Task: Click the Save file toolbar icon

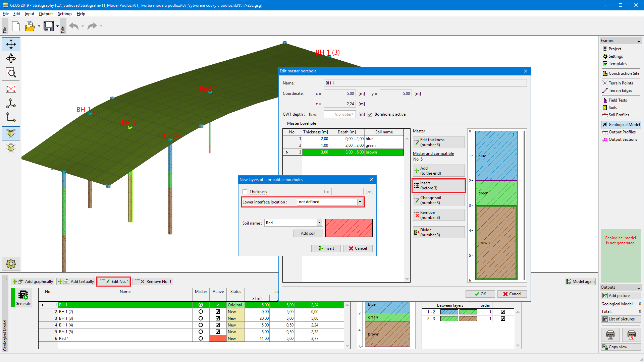Action: point(49,26)
